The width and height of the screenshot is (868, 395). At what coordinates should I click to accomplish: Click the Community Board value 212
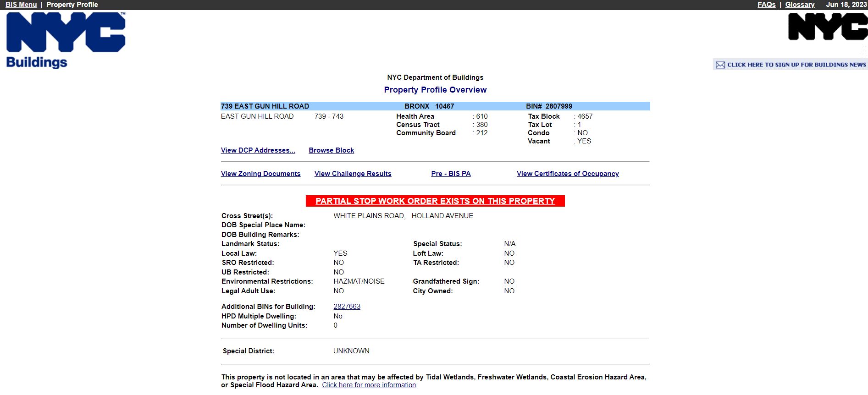[x=481, y=133]
